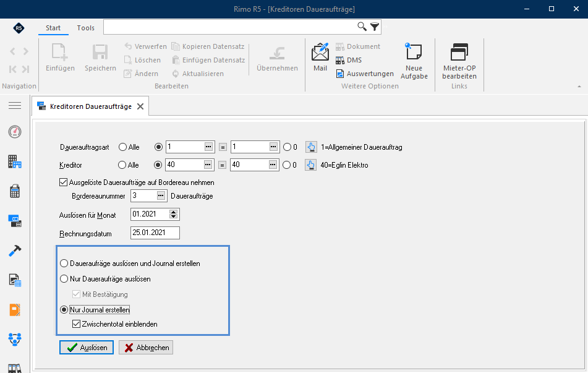
Task: Open the building sidebar icon
Action: click(x=15, y=161)
